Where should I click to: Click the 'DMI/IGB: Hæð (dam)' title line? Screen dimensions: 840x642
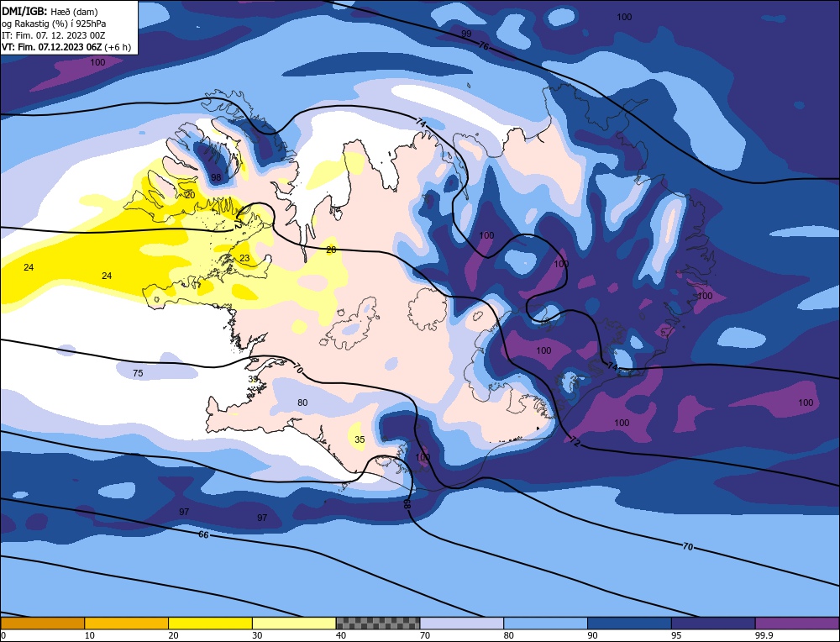(x=50, y=11)
